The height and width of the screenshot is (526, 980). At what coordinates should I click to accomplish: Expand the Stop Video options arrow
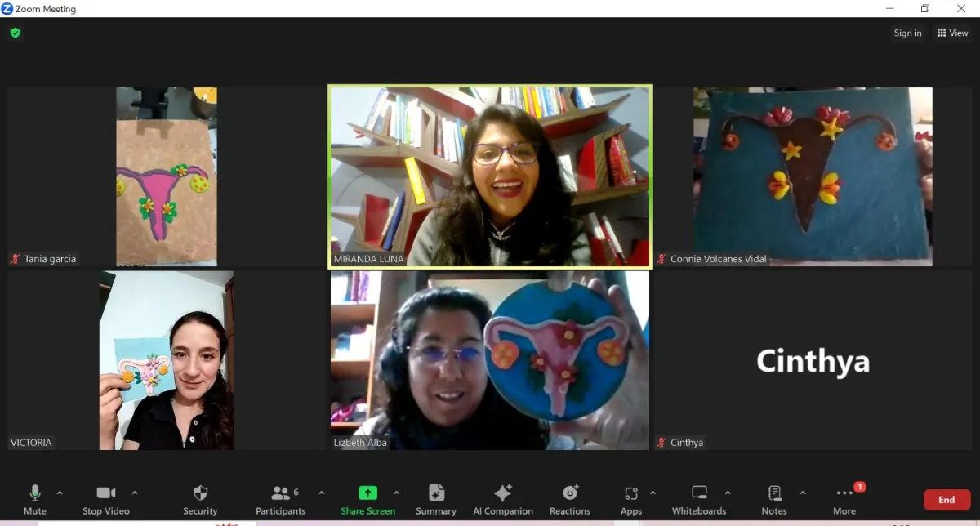[x=135, y=493]
